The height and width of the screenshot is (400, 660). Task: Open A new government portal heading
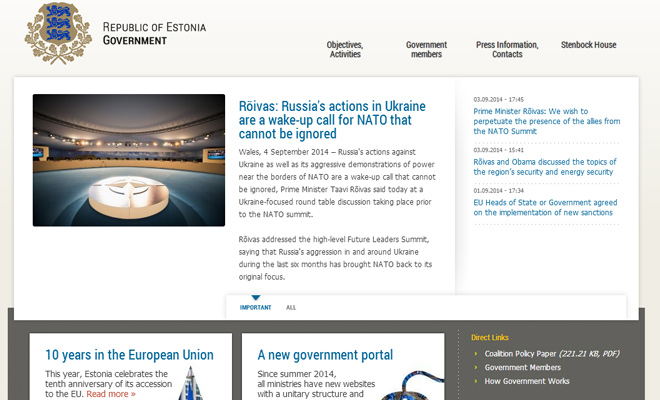(325, 355)
